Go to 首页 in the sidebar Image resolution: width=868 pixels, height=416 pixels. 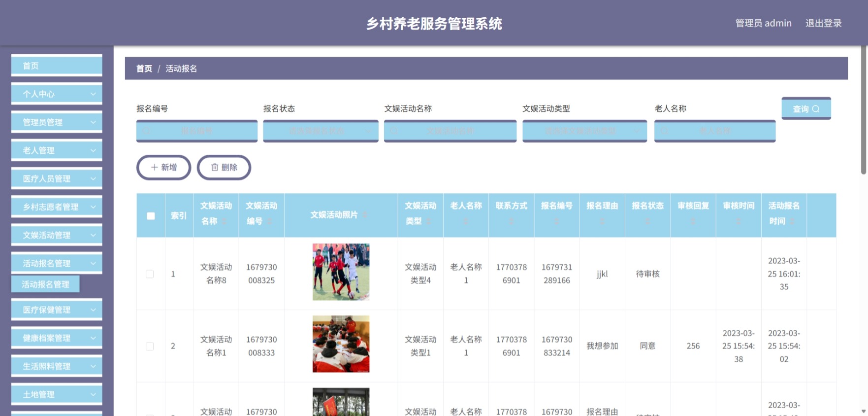(57, 66)
